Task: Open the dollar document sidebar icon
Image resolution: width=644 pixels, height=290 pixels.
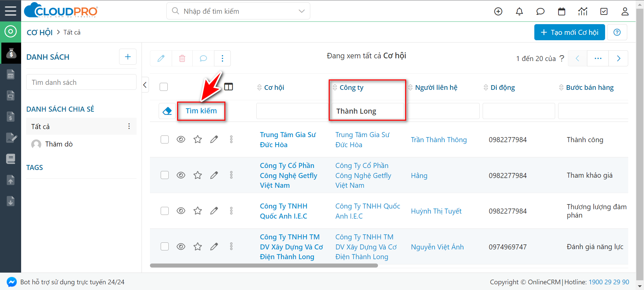Action: [x=11, y=117]
